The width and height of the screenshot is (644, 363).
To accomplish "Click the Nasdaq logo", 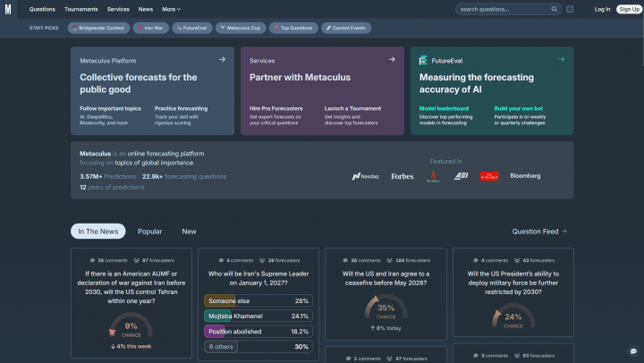I will [366, 176].
